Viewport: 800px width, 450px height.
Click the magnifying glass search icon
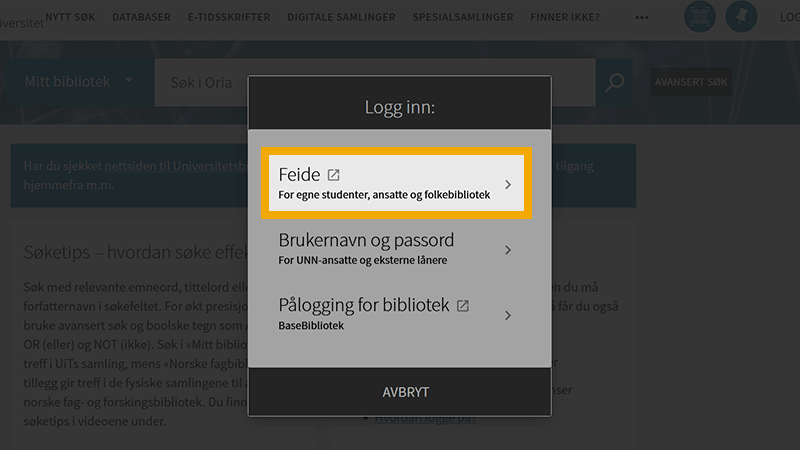coord(615,82)
